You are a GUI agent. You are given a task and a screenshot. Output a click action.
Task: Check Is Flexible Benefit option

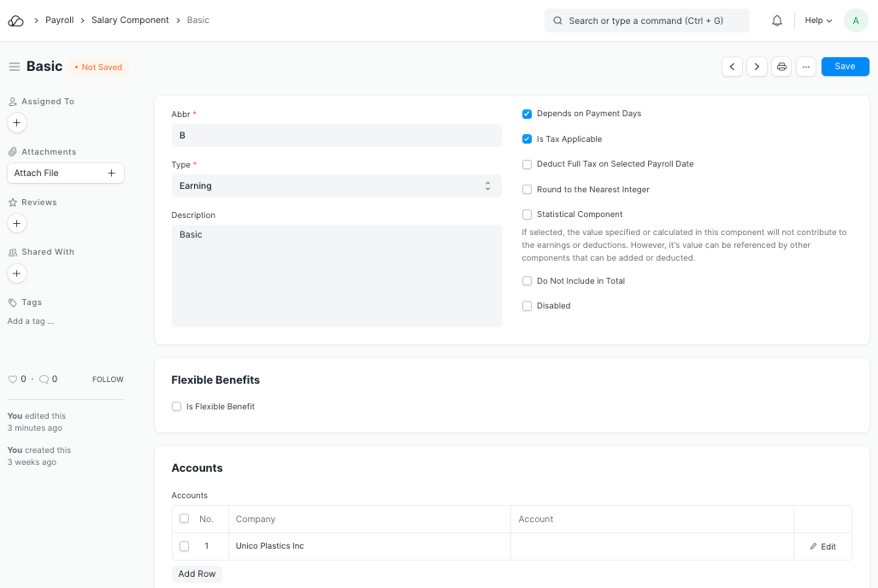[x=177, y=407]
